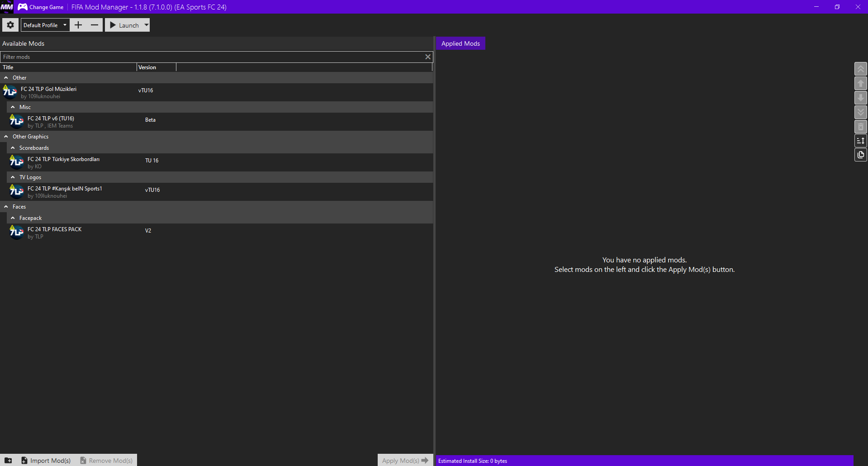
Task: Add a new profile with plus button
Action: click(78, 25)
